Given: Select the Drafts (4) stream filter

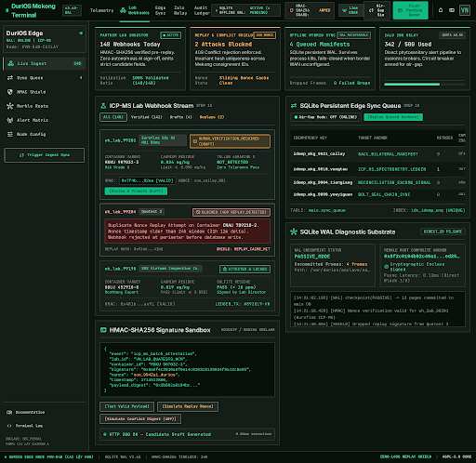Looking at the screenshot, I should pos(180,117).
